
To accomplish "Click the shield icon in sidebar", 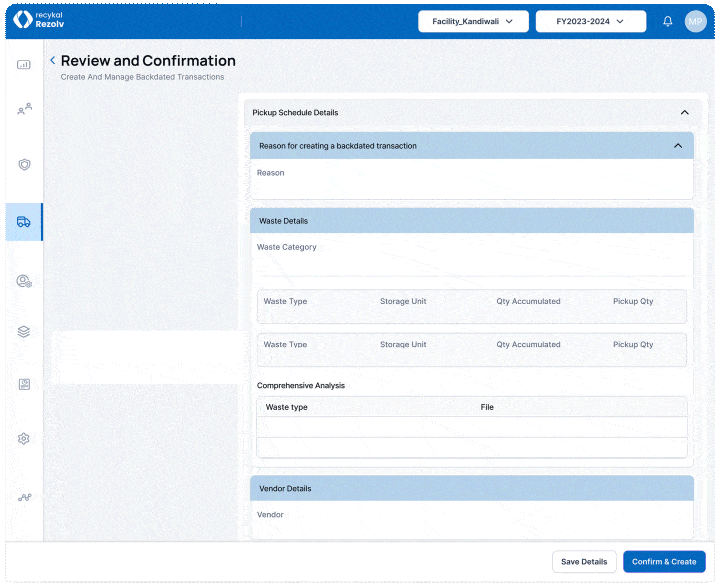I will coord(24,164).
